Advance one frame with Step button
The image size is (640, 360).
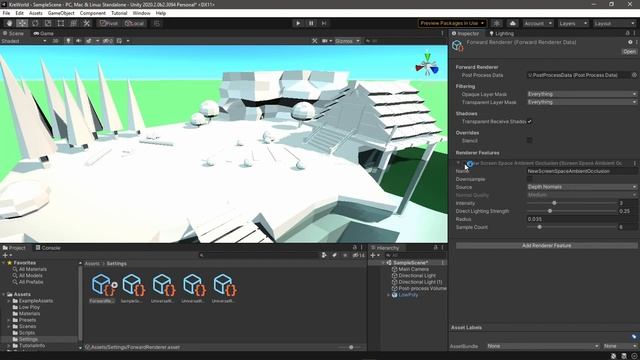[324, 23]
